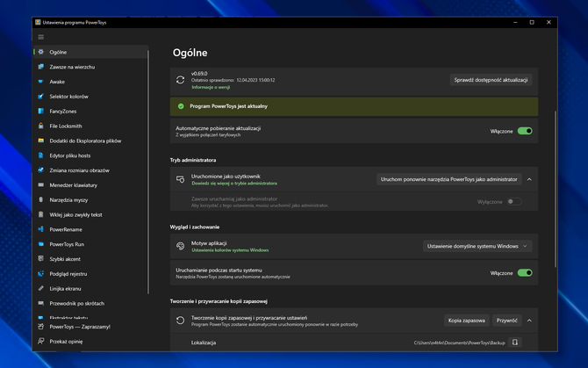The width and height of the screenshot is (588, 368).
Task: Click the File Locksmith padlock icon
Action: [41, 126]
